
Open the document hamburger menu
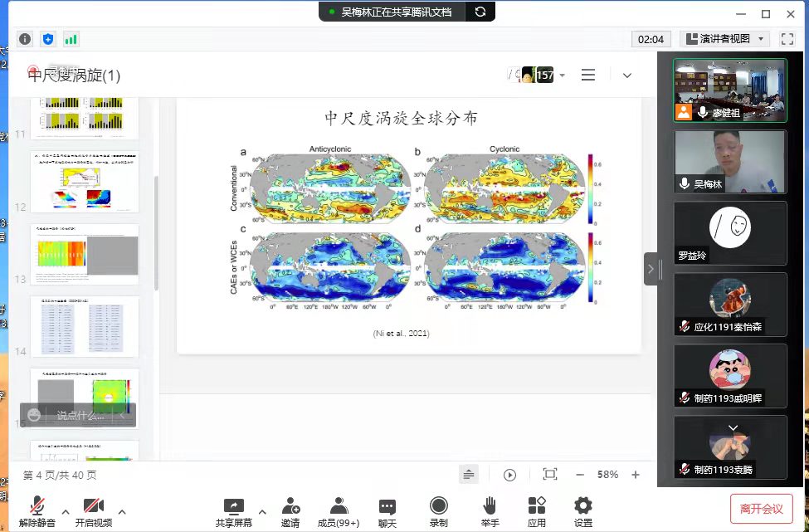click(588, 75)
